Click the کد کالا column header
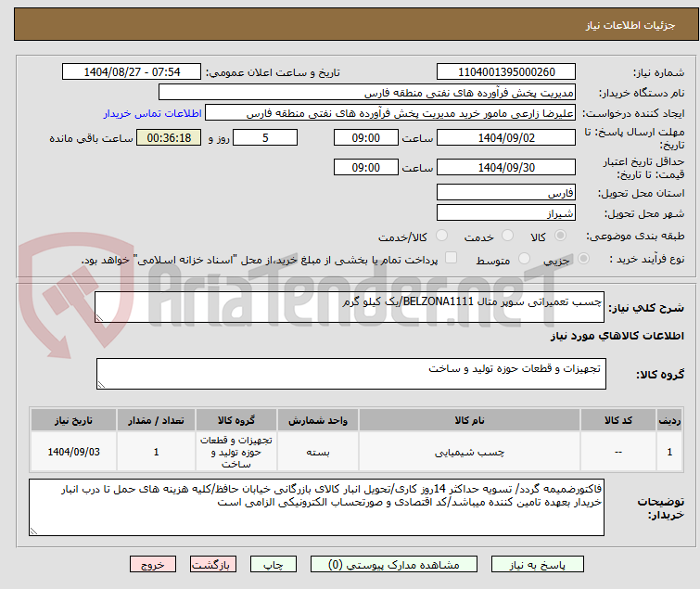 point(617,420)
